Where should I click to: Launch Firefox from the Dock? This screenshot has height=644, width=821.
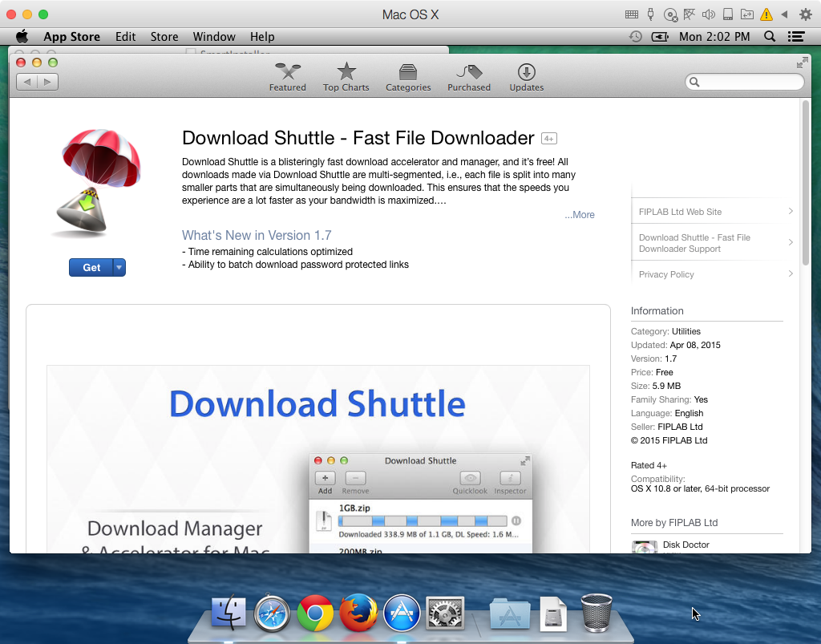coord(358,613)
